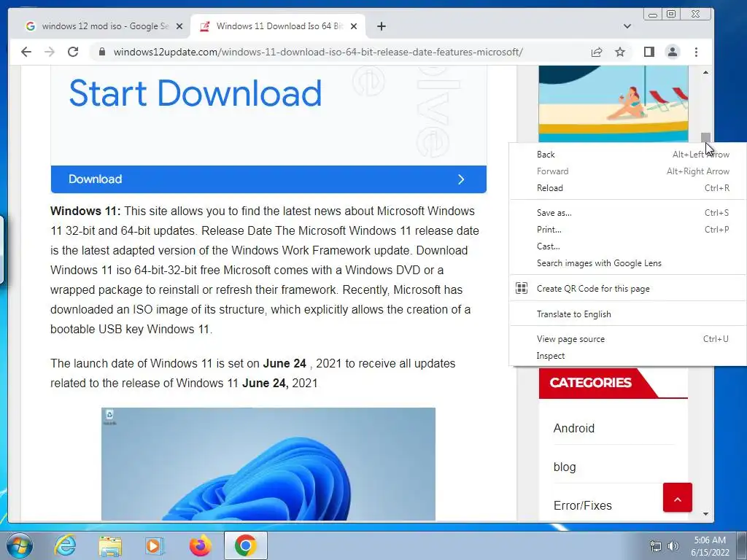Click the CATEGORIES sidebar heading
747x560 pixels.
pos(590,382)
